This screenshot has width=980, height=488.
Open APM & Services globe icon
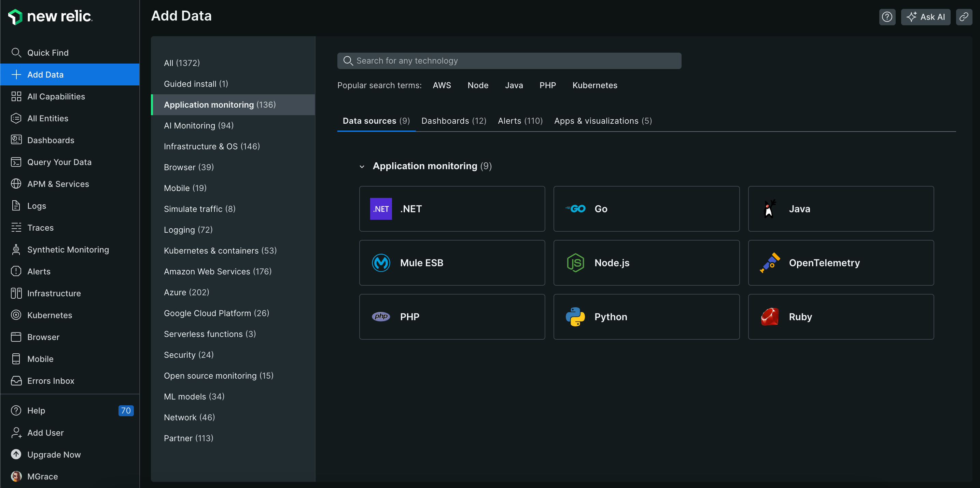(x=16, y=184)
